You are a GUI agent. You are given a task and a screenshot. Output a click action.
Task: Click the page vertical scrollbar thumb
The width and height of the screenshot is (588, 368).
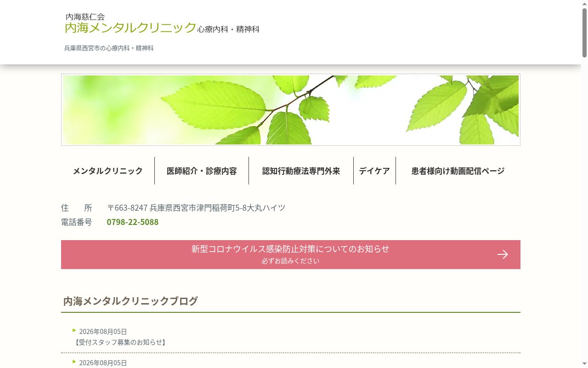pyautogui.click(x=584, y=32)
